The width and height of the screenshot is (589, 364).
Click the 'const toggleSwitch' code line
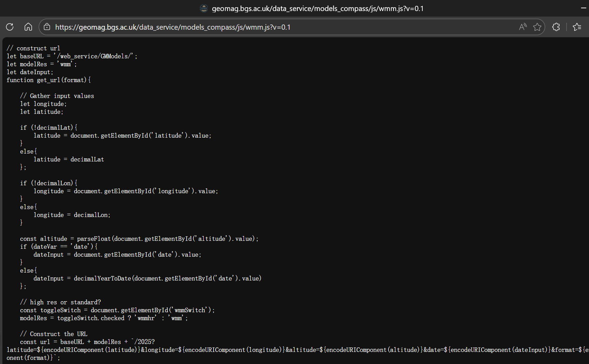[x=117, y=310]
